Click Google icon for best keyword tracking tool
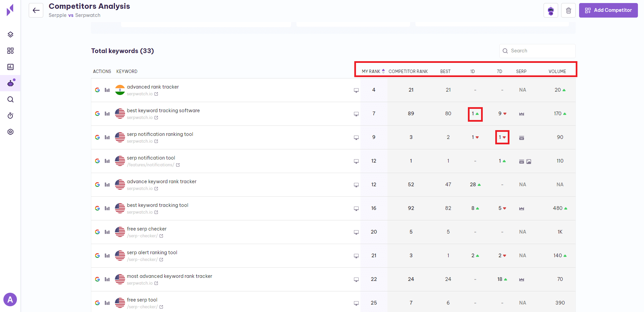The image size is (644, 312). [97, 208]
